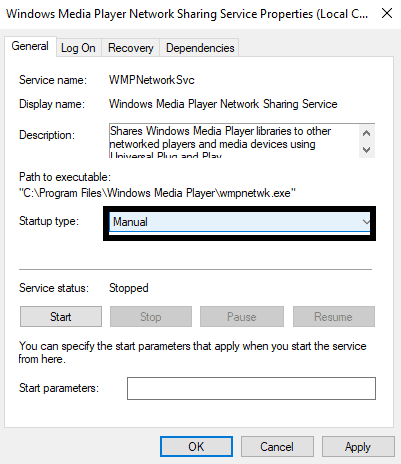This screenshot has height=464, width=401.
Task: Focus the Start parameters text field
Action: (x=251, y=388)
